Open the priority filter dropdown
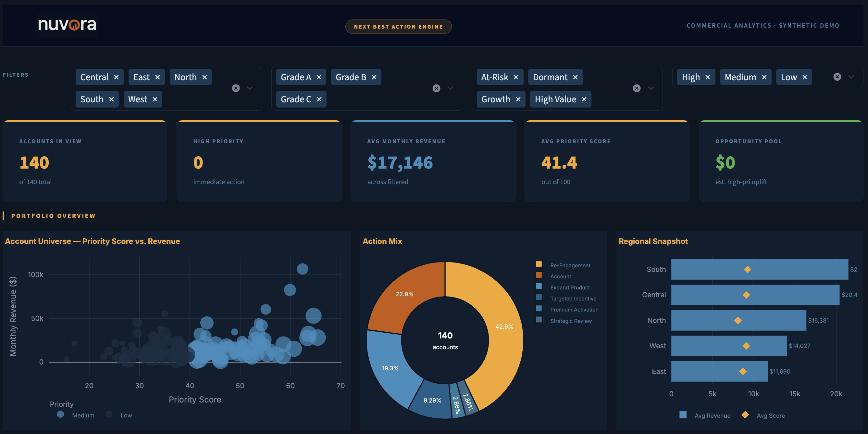 coord(851,77)
